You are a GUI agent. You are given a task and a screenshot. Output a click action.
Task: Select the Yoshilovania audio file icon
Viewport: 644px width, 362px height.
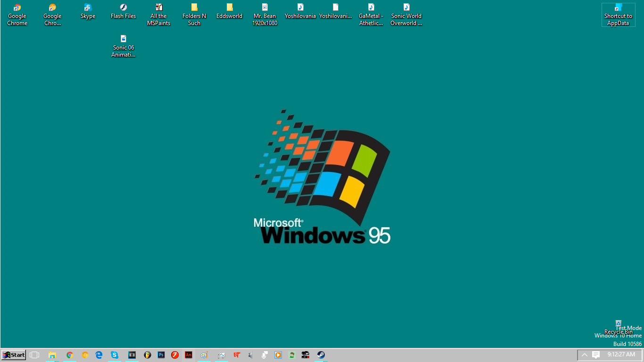300,11
